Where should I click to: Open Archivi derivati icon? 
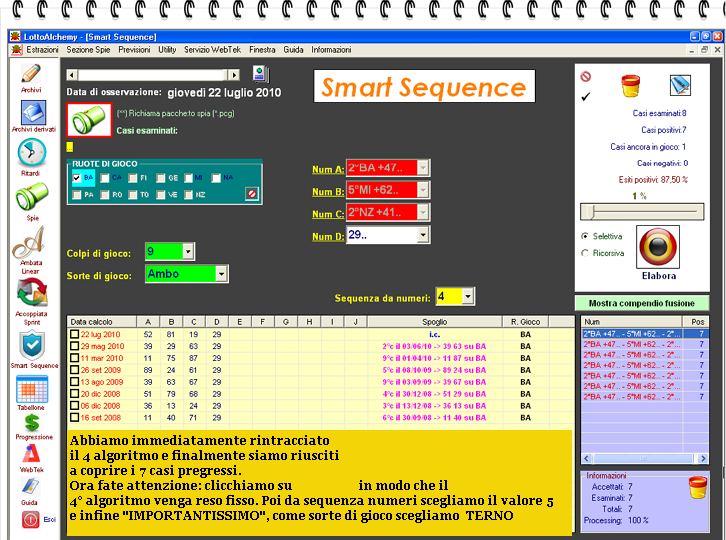33,113
